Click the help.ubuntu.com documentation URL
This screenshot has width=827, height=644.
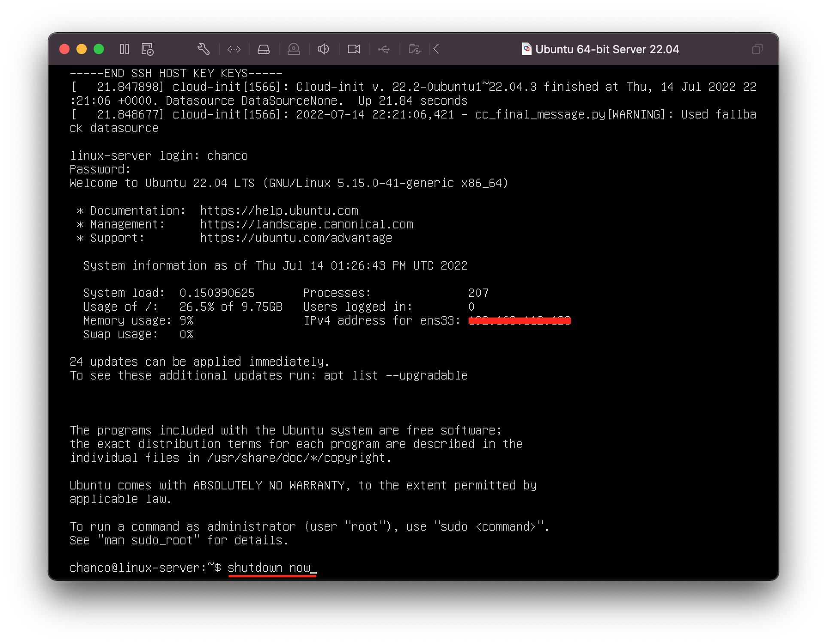coord(279,211)
